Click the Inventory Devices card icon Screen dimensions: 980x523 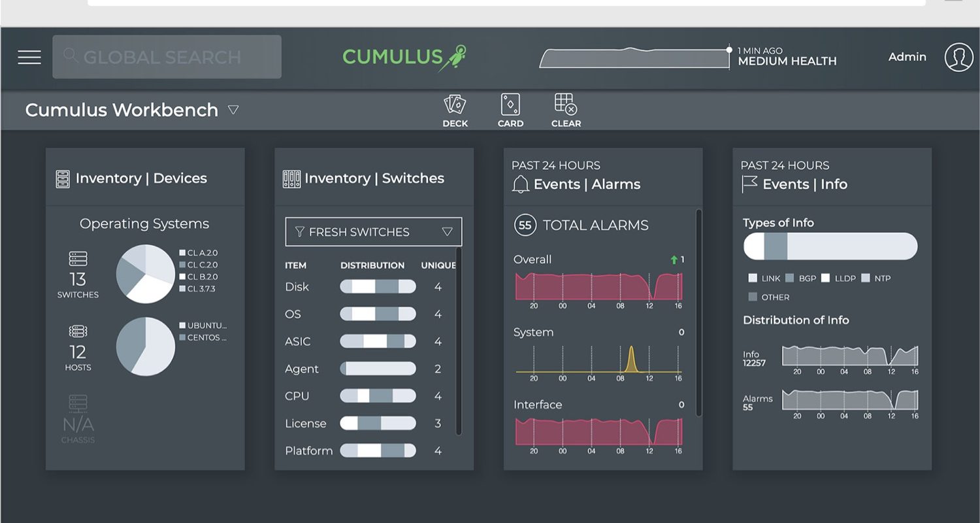(x=63, y=178)
